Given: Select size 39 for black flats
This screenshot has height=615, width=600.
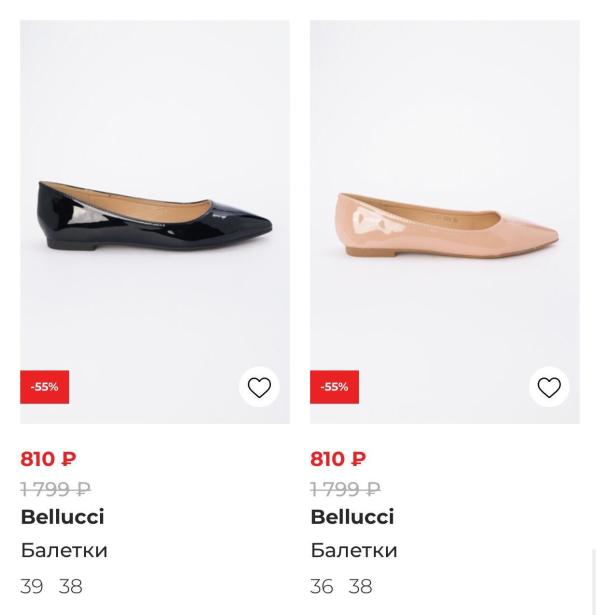Looking at the screenshot, I should (32, 586).
